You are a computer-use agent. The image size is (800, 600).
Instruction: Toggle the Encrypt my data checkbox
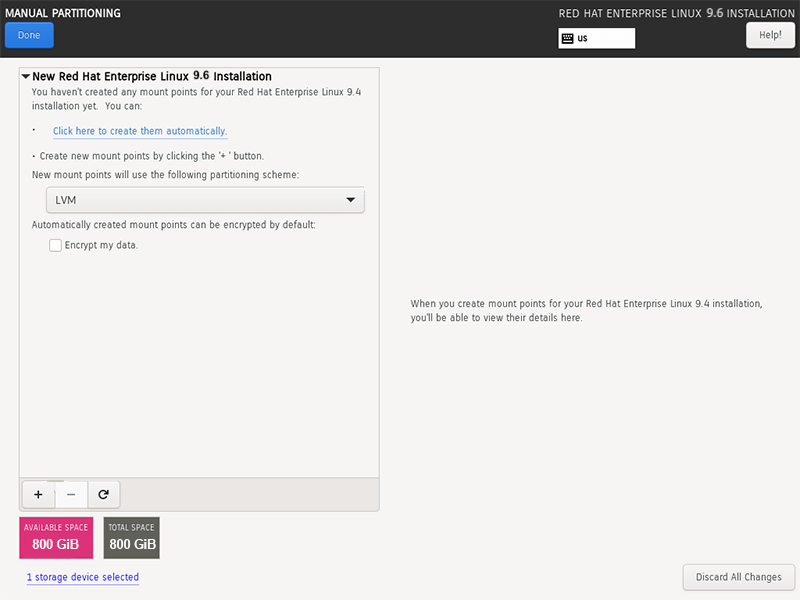pos(56,245)
